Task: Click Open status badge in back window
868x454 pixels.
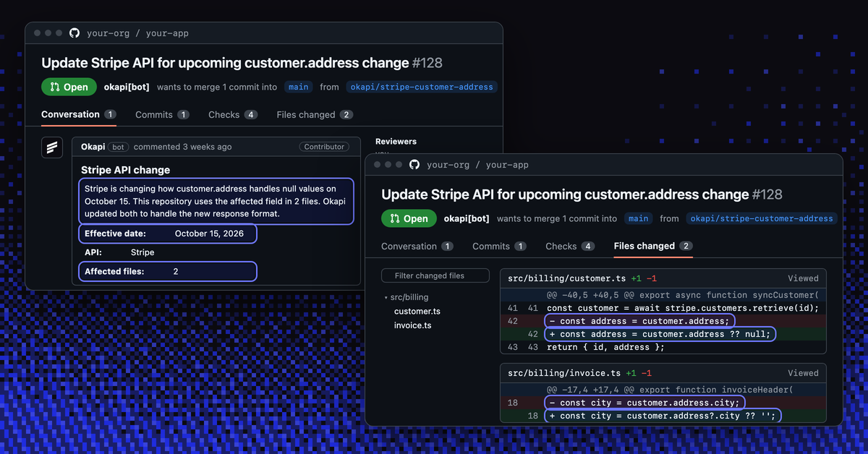Action: 69,87
